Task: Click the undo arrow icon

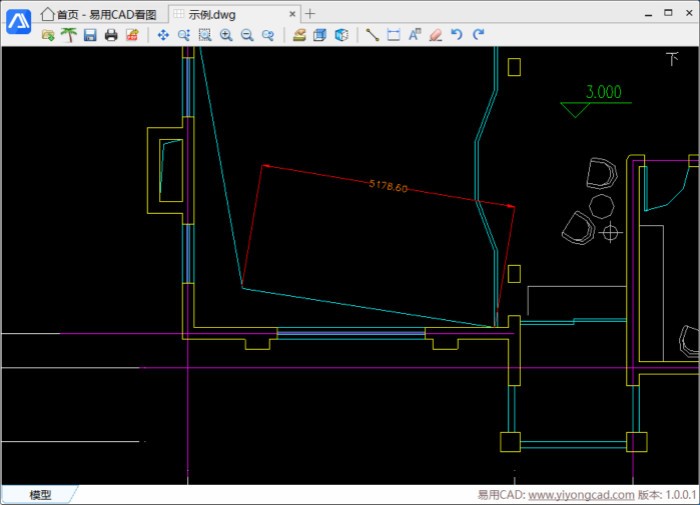Action: 457,35
